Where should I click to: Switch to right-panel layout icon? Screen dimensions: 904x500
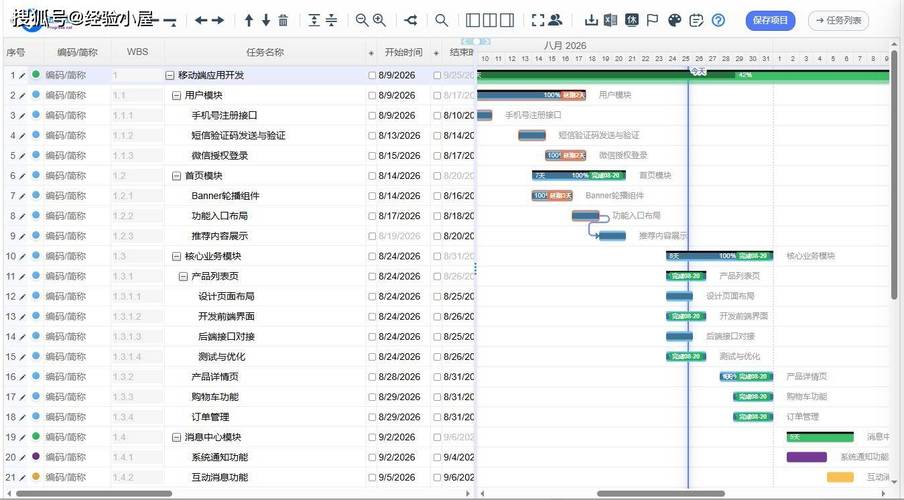(x=507, y=20)
